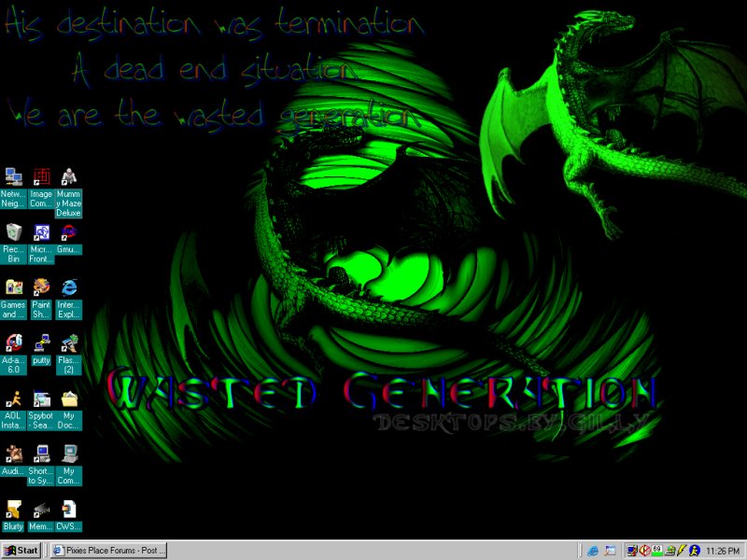
Task: Launch Mummy Maze Deluxe from the desktop
Action: (68, 176)
